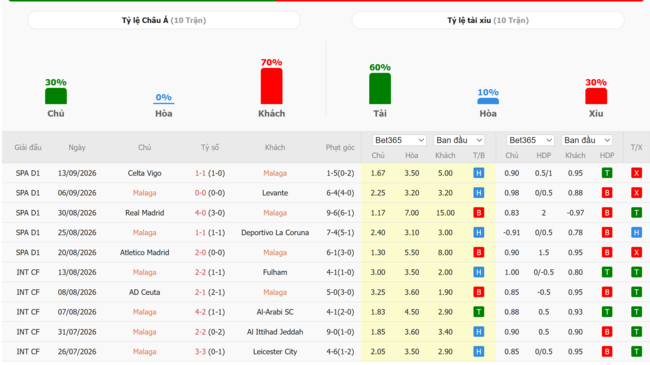Click the red B HDP badge in Leicester City row

tap(607, 352)
